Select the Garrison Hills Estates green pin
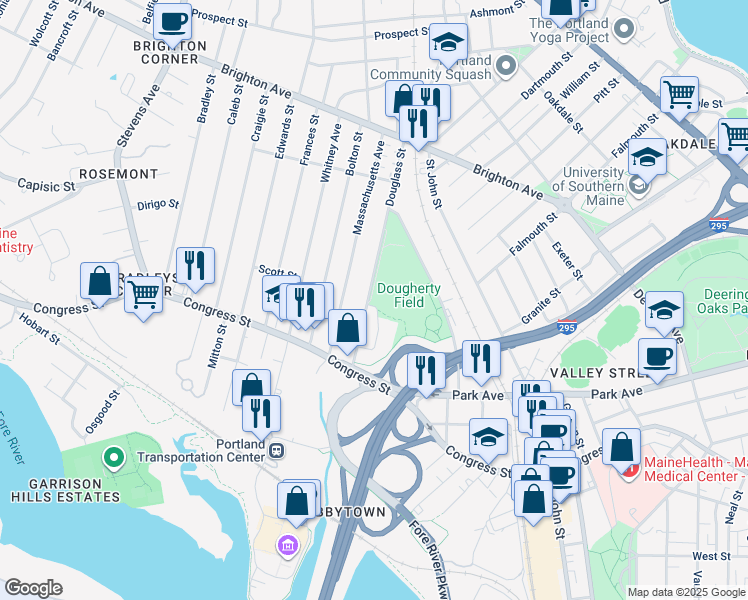748x600 pixels. coord(114,458)
